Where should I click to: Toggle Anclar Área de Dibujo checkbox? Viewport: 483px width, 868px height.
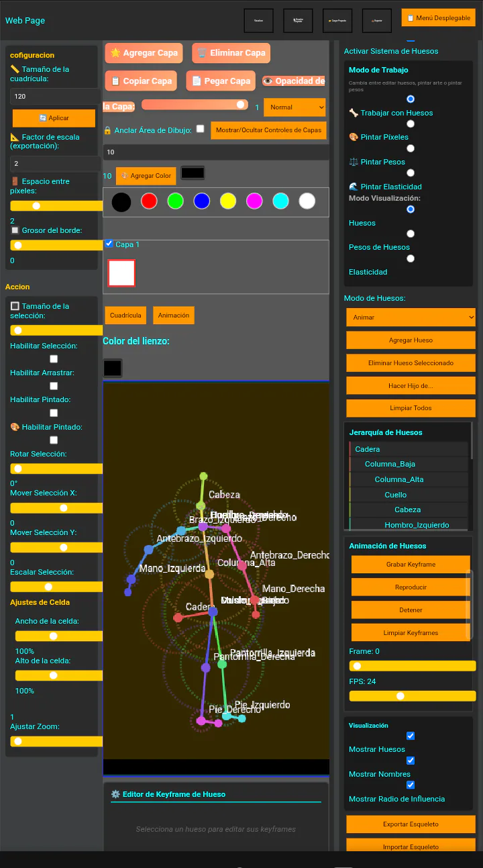(x=200, y=129)
